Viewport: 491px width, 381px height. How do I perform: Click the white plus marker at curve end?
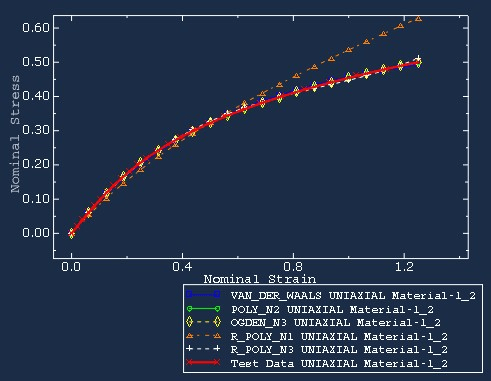click(x=418, y=59)
